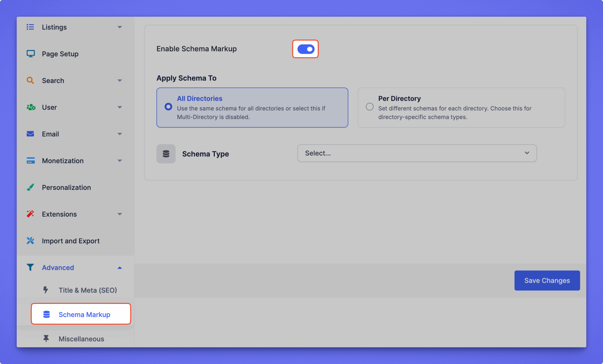Open the Schema Type select dropdown
The image size is (603, 364).
417,153
